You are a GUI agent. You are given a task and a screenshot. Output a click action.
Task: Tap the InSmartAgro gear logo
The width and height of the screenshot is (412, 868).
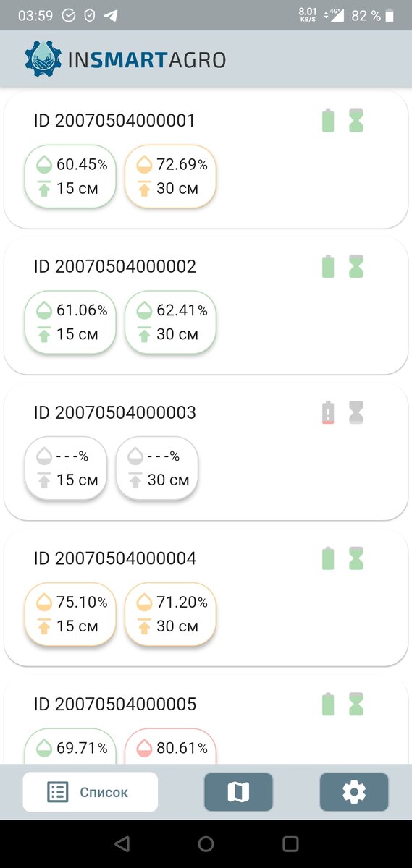click(43, 59)
